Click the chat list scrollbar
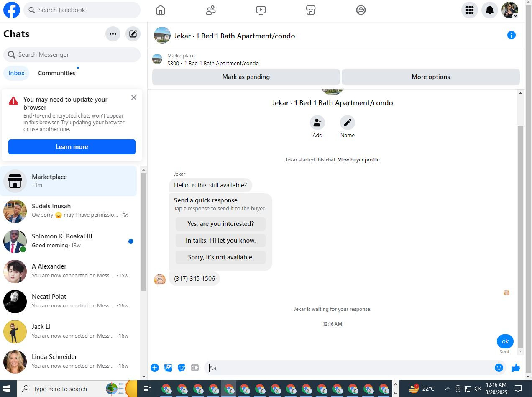Screen dimensions: 532x397 click(143, 232)
